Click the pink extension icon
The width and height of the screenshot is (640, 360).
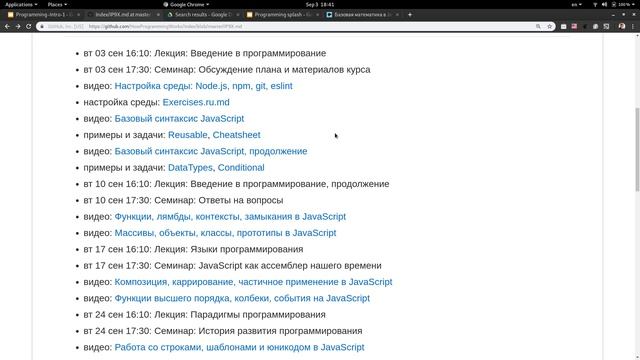tap(574, 26)
